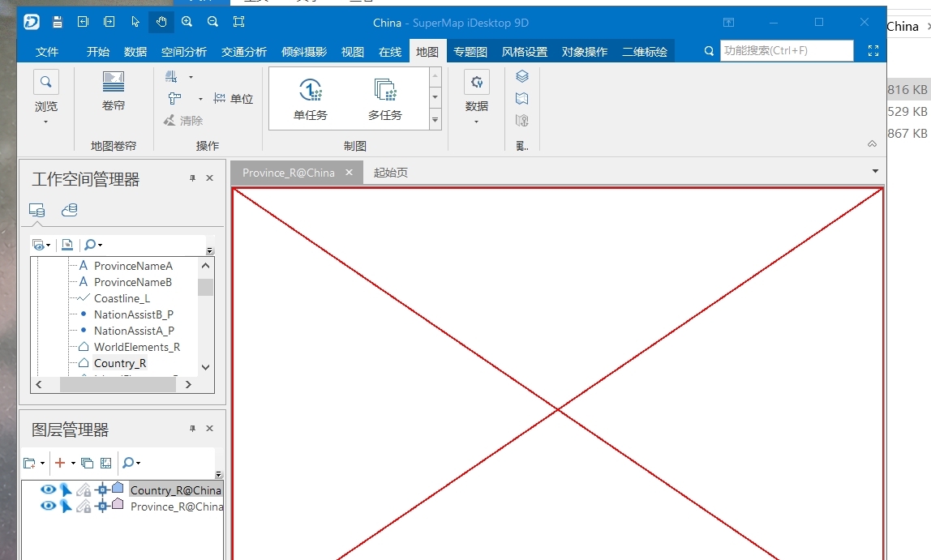Switch to the 数据 ribbon tab
Image resolution: width=931 pixels, height=560 pixels.
click(135, 52)
